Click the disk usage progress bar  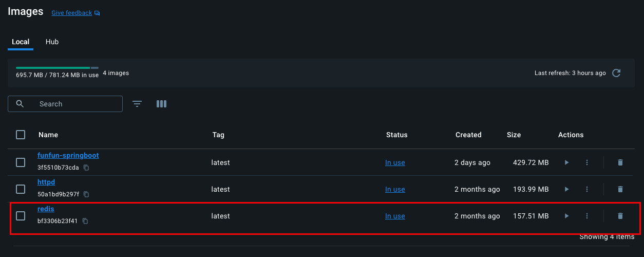(x=57, y=67)
